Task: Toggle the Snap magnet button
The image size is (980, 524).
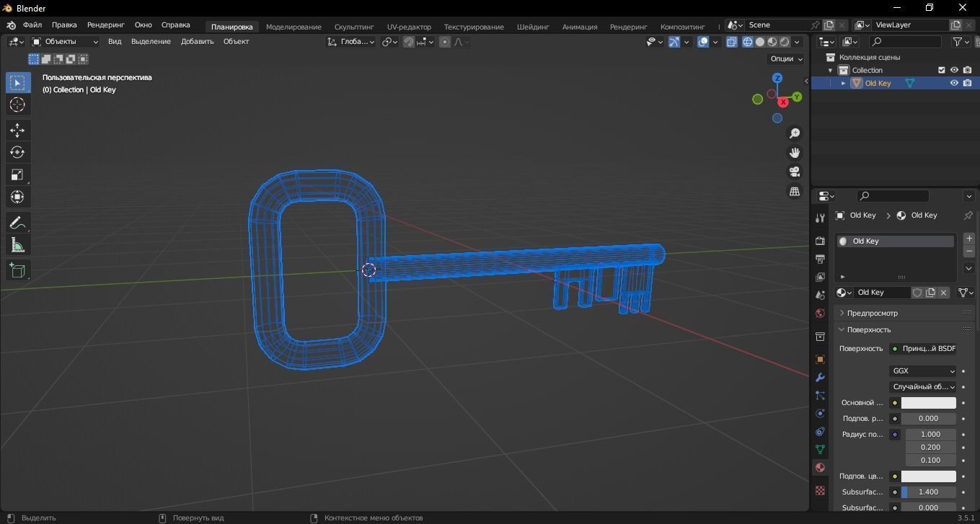Action: [409, 42]
